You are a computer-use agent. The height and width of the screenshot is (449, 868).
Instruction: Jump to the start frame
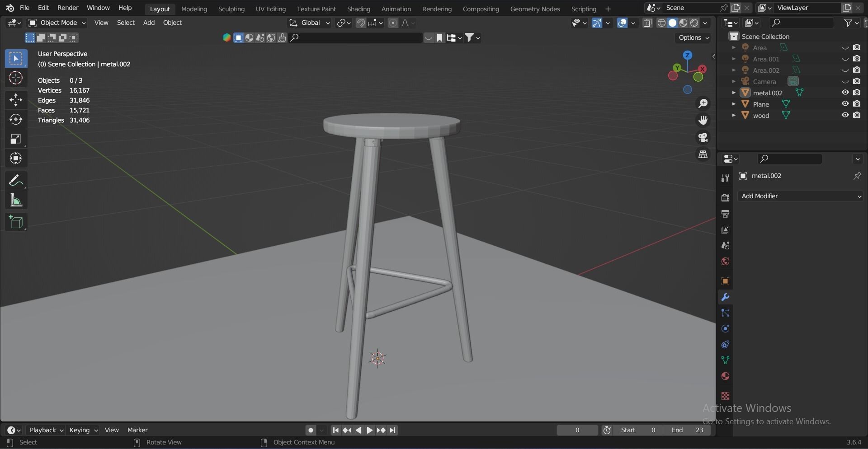(335, 430)
